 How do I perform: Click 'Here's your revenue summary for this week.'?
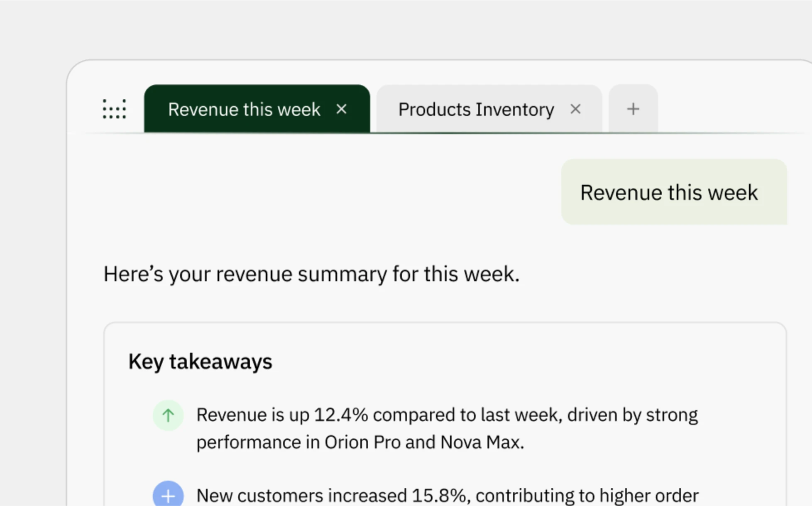(x=311, y=274)
